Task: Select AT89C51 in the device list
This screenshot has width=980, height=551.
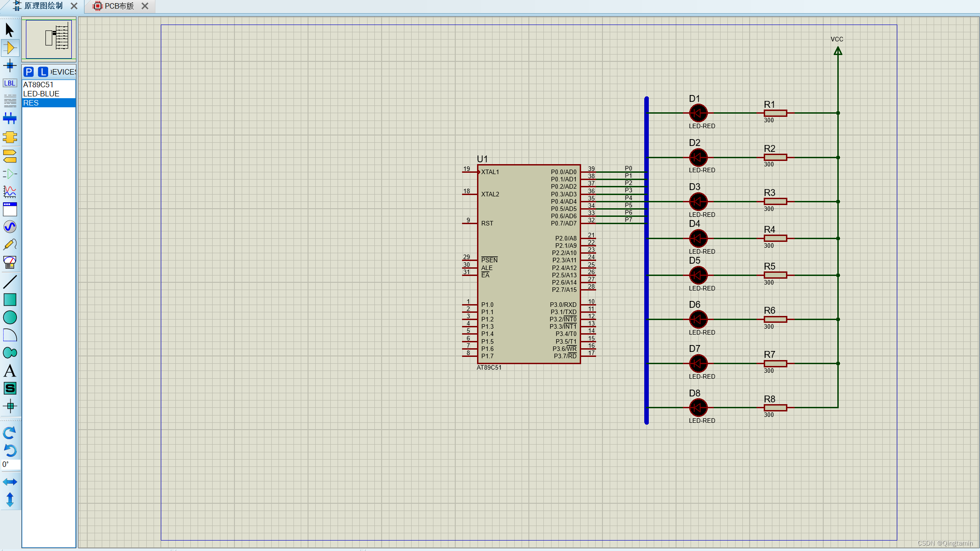Action: [38, 85]
